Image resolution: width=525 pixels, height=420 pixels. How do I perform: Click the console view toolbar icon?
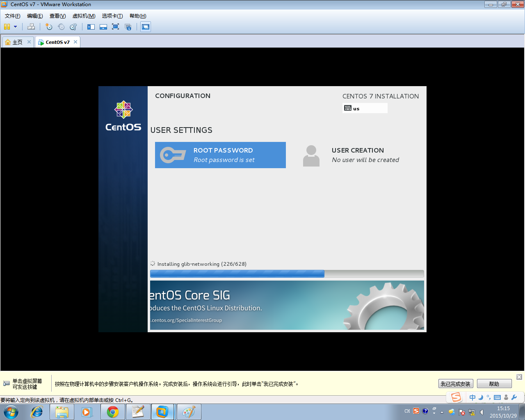tap(146, 27)
